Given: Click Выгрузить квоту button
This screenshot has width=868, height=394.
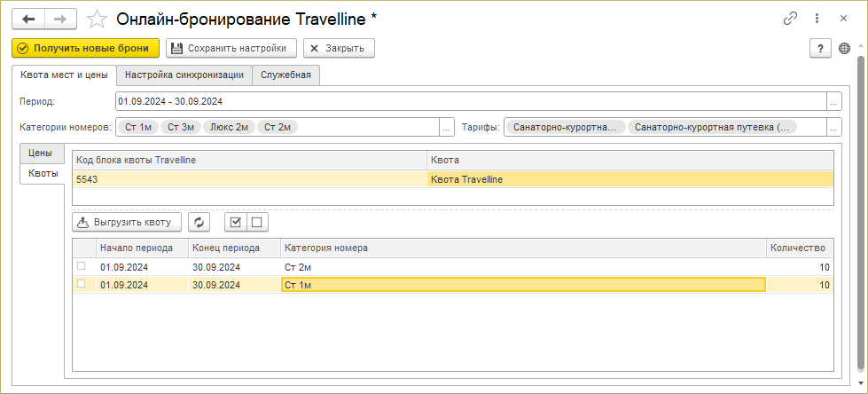Looking at the screenshot, I should (128, 222).
